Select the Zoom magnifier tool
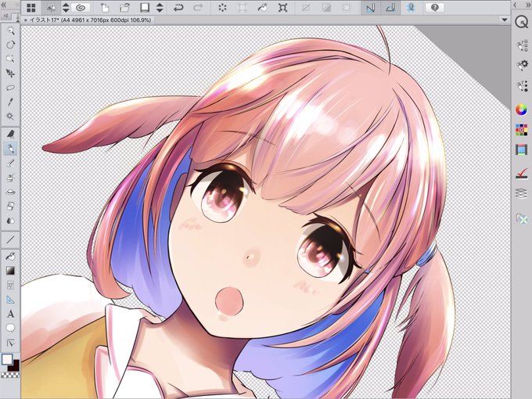This screenshot has height=399, width=532. coord(10,31)
